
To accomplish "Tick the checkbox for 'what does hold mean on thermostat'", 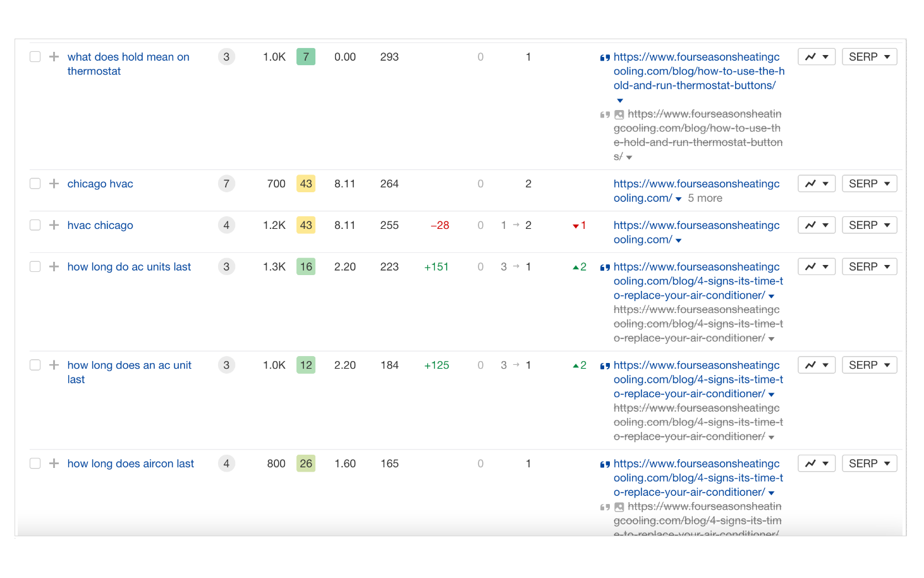I will [35, 57].
